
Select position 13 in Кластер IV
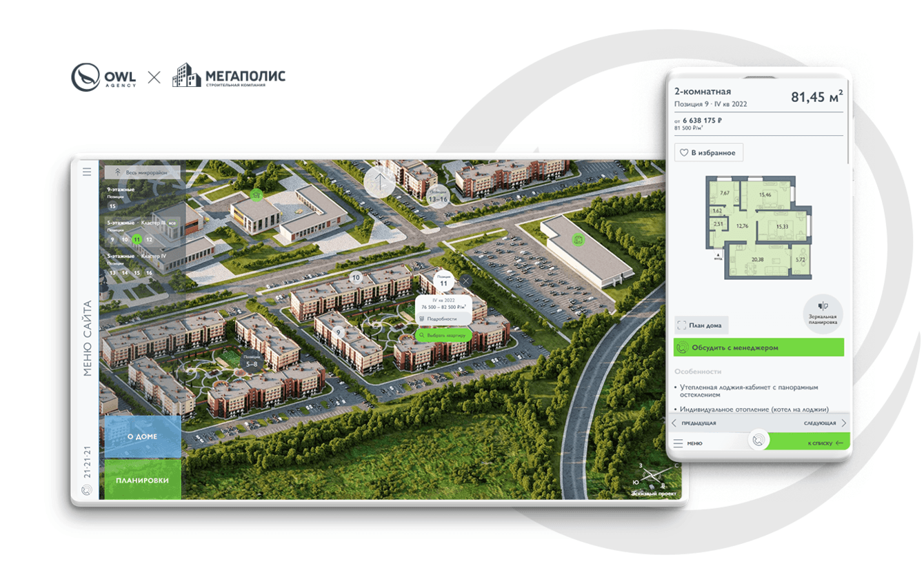[112, 273]
